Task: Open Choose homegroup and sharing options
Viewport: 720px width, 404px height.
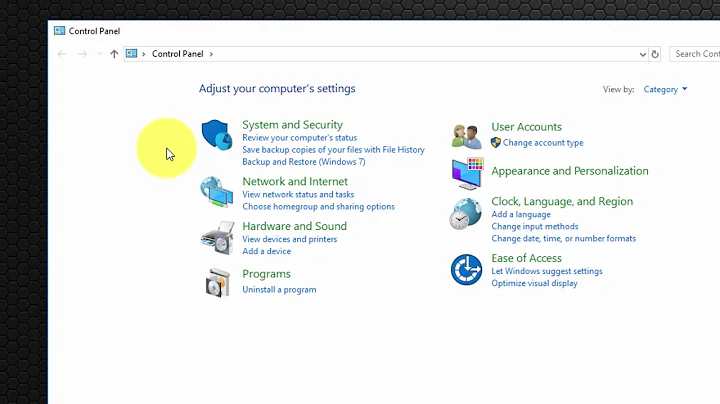Action: [x=318, y=207]
